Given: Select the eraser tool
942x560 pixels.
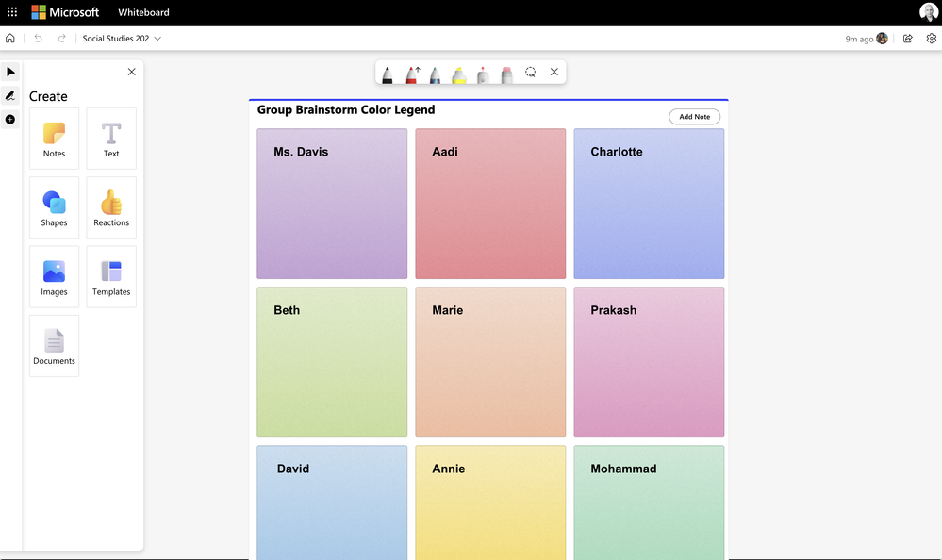Looking at the screenshot, I should point(506,74).
